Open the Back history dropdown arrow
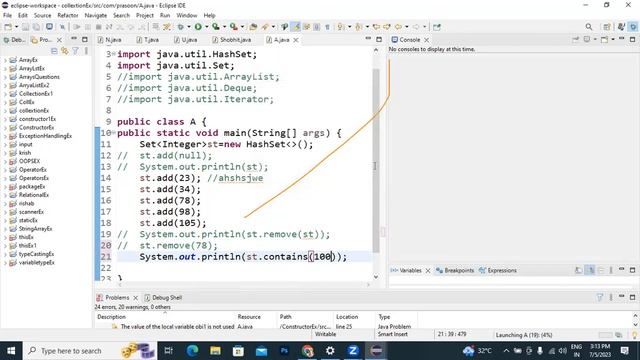The height and width of the screenshot is (360, 640). (407, 27)
